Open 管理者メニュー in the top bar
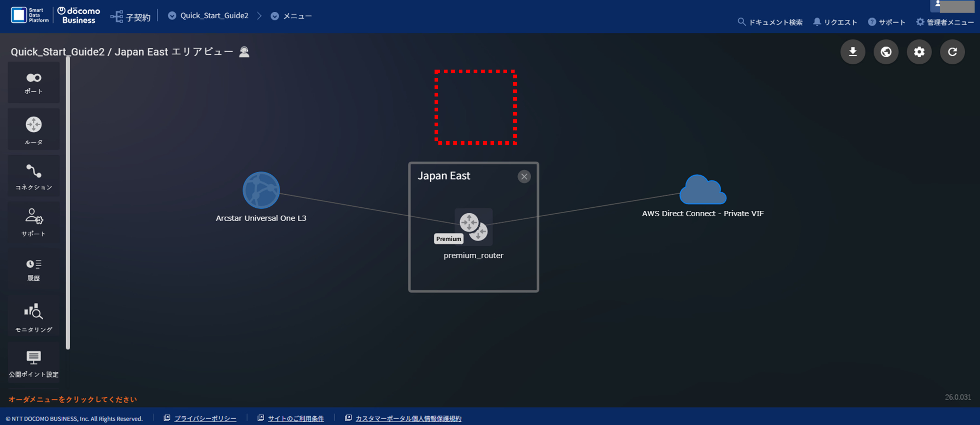 [x=945, y=22]
